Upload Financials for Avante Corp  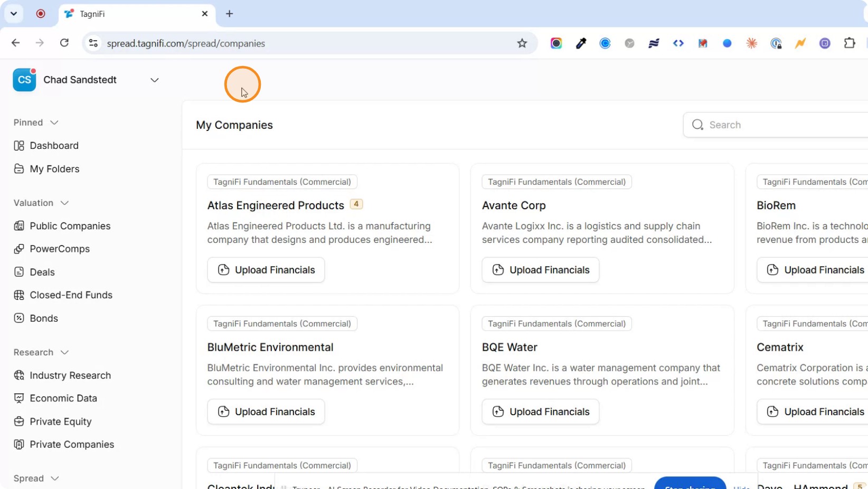click(541, 270)
